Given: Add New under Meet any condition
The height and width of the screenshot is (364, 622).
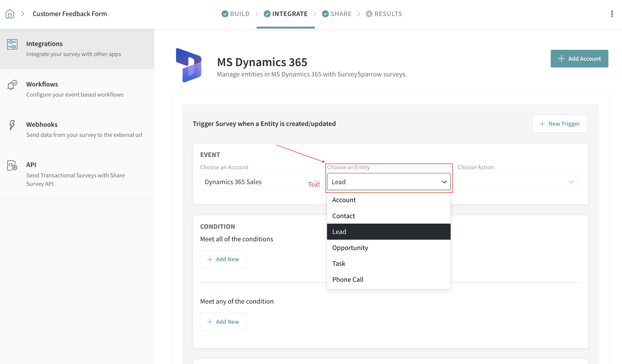Looking at the screenshot, I should point(223,322).
